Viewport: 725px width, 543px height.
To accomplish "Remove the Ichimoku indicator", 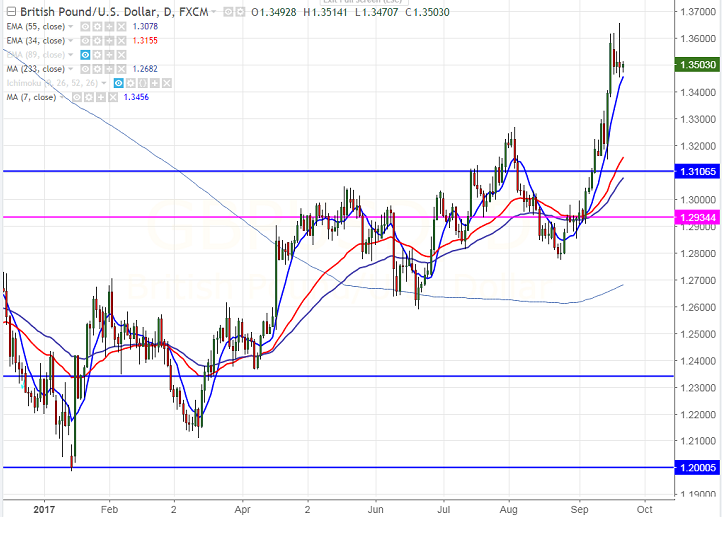I will 167,83.
